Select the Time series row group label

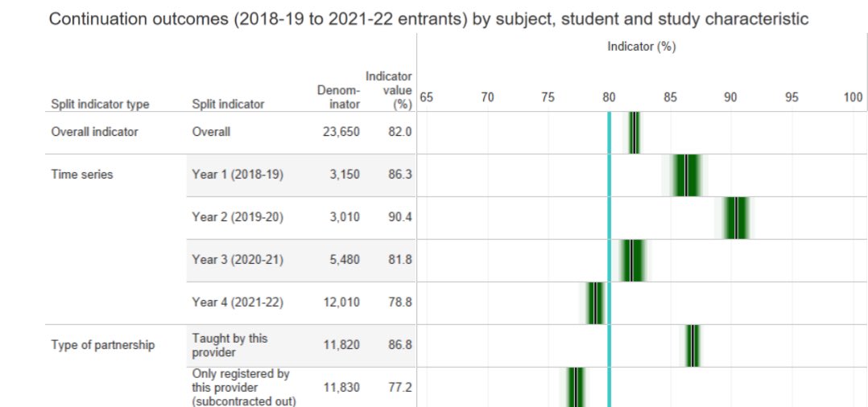pos(82,175)
